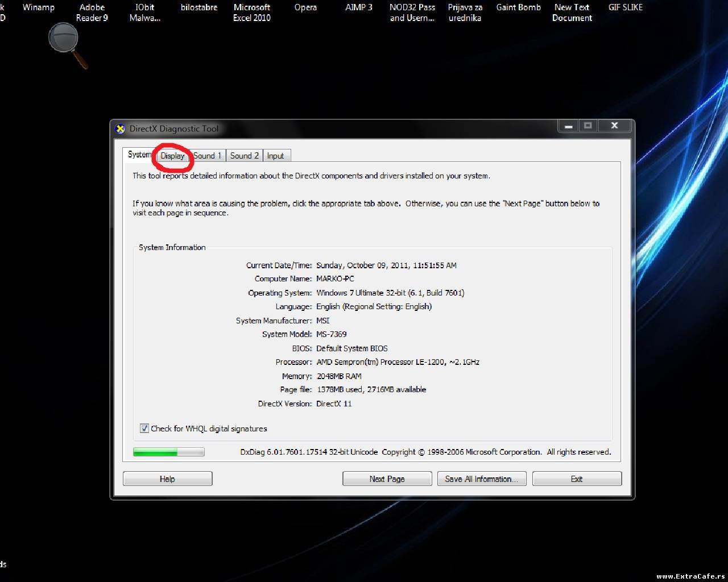Click the computer name MARKO-PC
This screenshot has height=582, width=728.
(335, 278)
